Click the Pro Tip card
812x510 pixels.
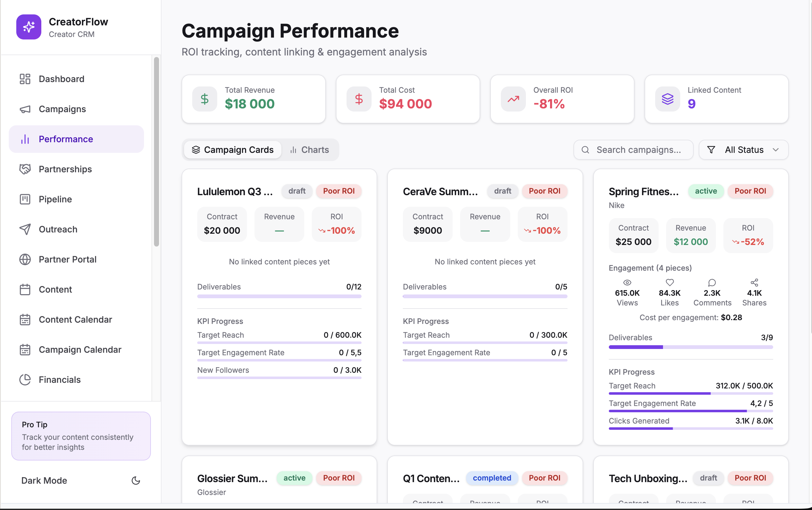[x=81, y=436]
